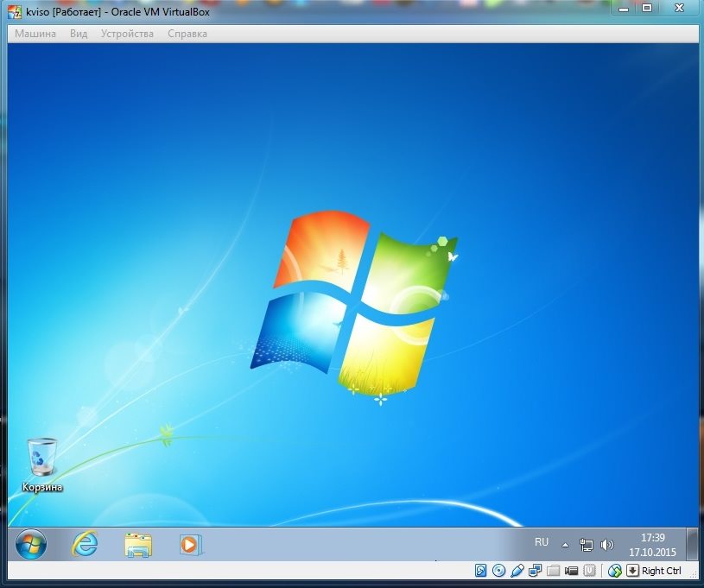Click VirtualBox CPU virtualization indicator
This screenshot has width=704, height=588.
click(x=589, y=571)
